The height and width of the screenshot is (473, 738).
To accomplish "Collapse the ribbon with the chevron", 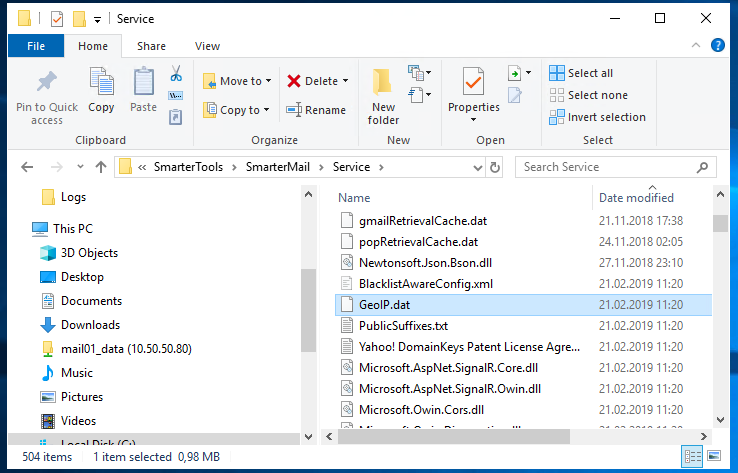I will click(x=697, y=46).
